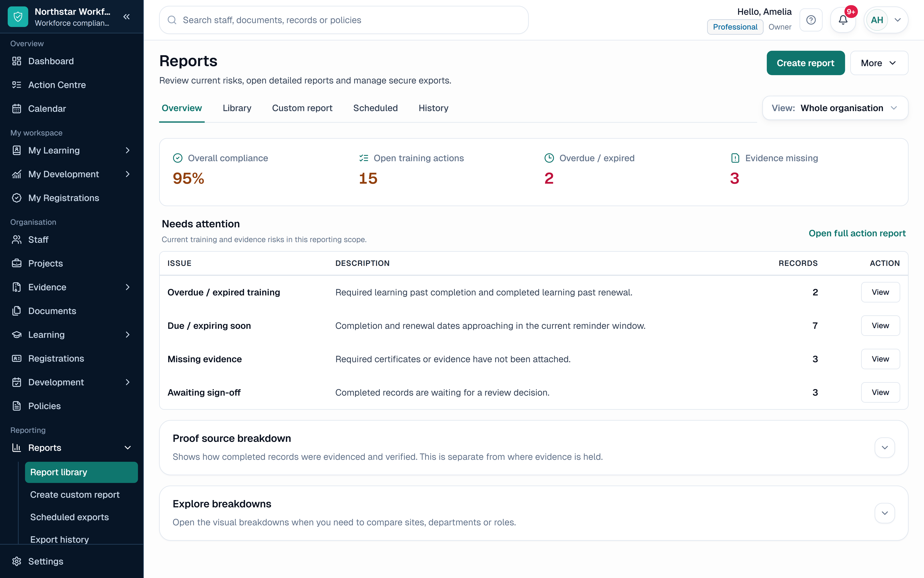Click the Dashboard grid icon

tap(16, 61)
